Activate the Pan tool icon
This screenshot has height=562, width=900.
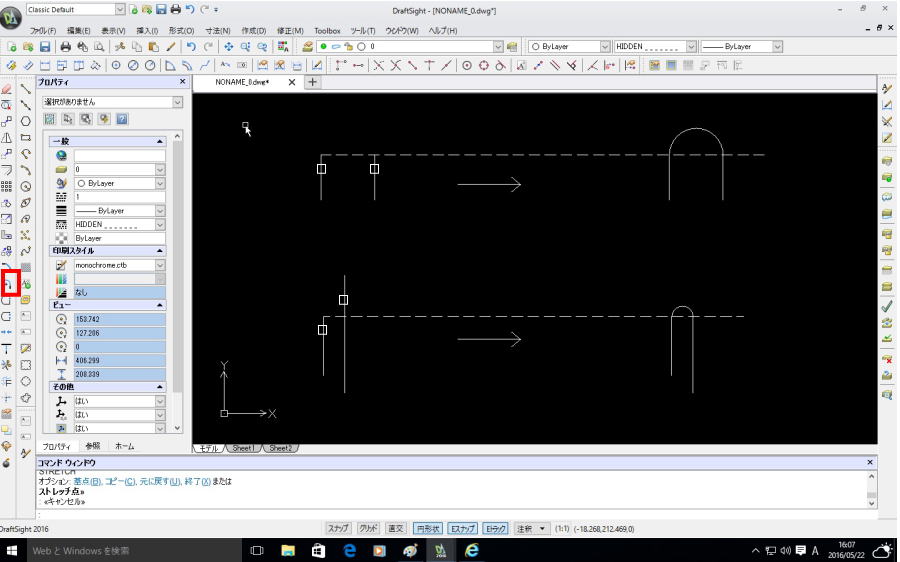[228, 46]
